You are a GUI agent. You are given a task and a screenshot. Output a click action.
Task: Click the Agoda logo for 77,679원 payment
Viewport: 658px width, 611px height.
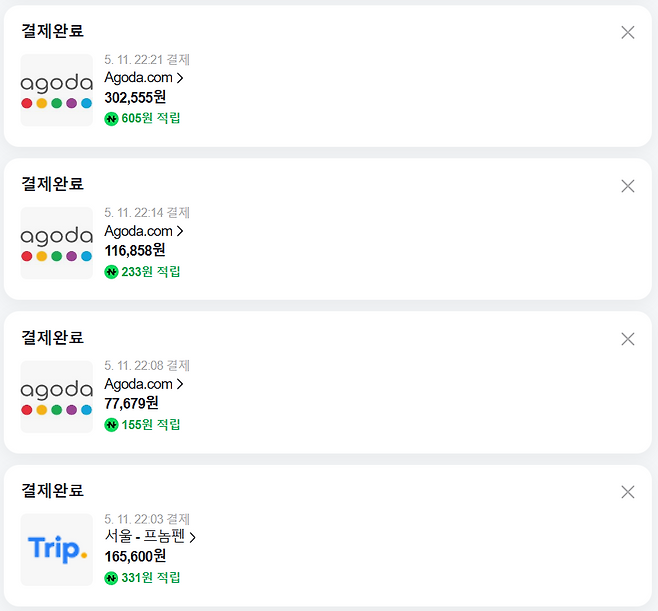(57, 397)
